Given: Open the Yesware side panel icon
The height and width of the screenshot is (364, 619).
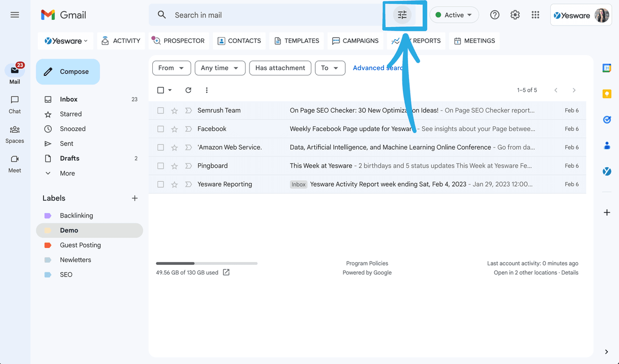Looking at the screenshot, I should coord(606,171).
